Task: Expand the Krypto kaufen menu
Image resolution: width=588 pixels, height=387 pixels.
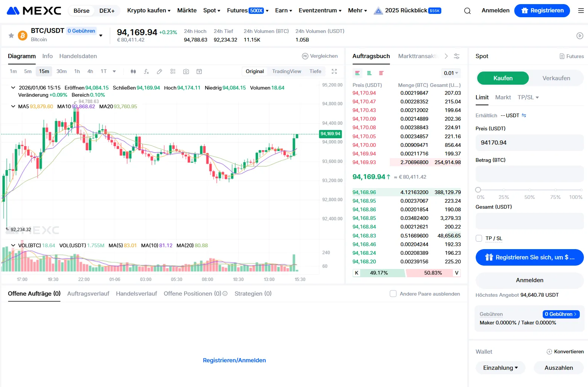Action: click(149, 10)
